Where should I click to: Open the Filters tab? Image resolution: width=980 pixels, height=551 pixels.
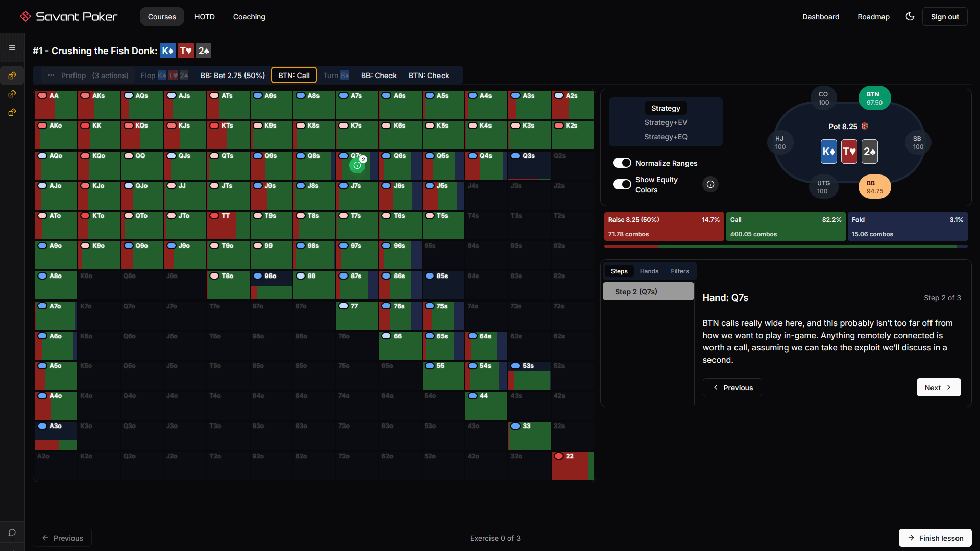(679, 271)
